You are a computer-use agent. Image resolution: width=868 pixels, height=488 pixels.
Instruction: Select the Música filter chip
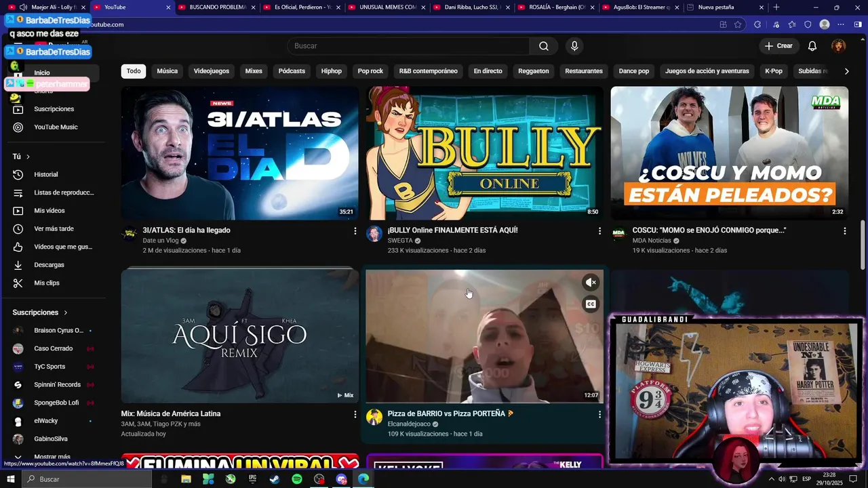[x=167, y=71]
